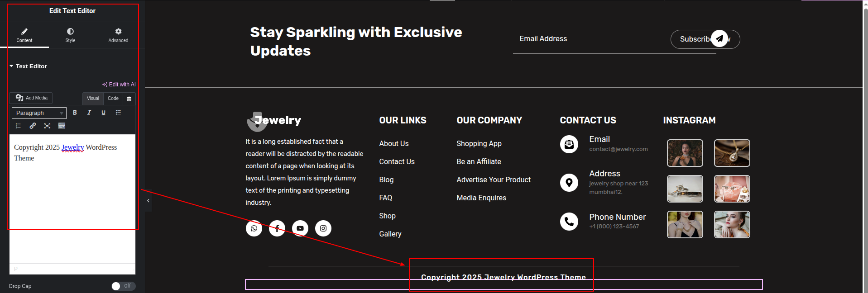Screen dimensions: 868x293
Task: Toggle bold formatting in the text editor
Action: pyautogui.click(x=75, y=113)
